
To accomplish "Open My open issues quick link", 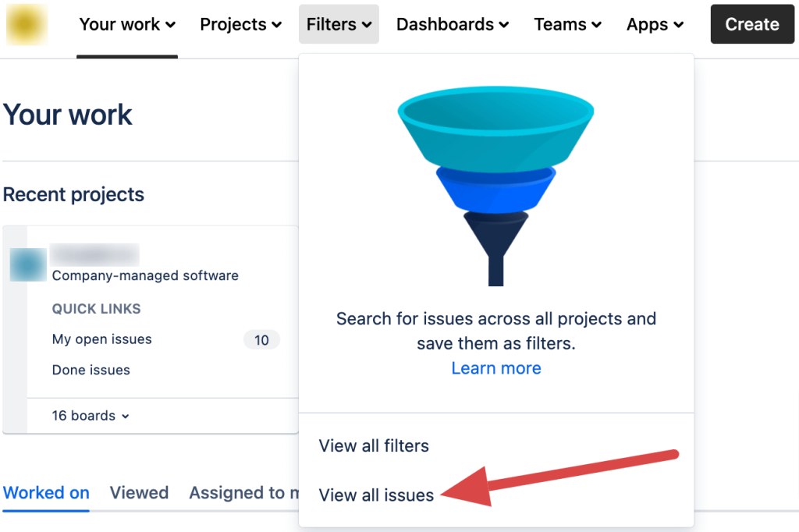I will [102, 339].
